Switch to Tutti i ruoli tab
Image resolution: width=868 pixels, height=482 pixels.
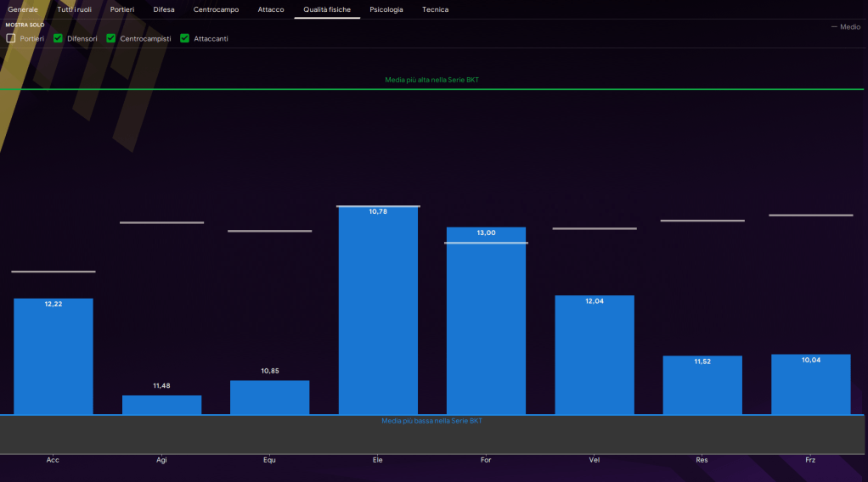74,9
